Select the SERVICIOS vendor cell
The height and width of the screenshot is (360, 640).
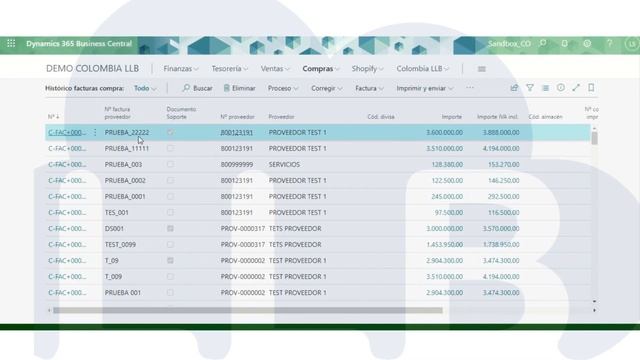[284, 164]
